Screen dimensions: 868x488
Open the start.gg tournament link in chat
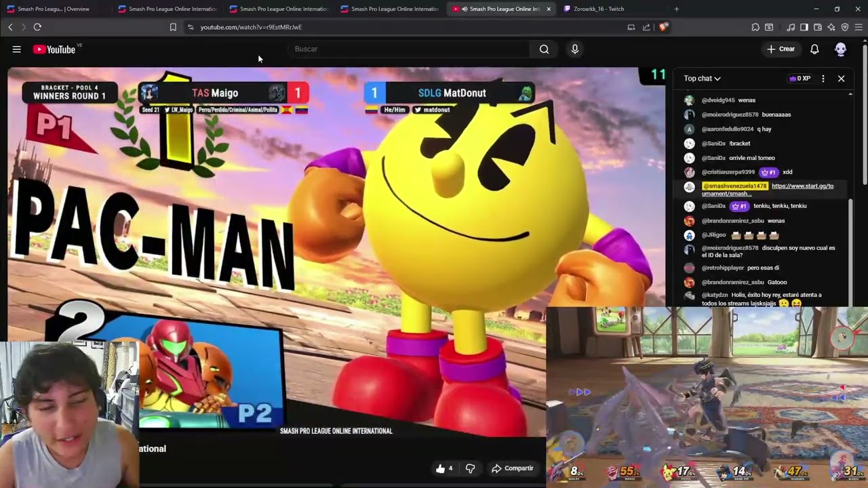pyautogui.click(x=768, y=190)
